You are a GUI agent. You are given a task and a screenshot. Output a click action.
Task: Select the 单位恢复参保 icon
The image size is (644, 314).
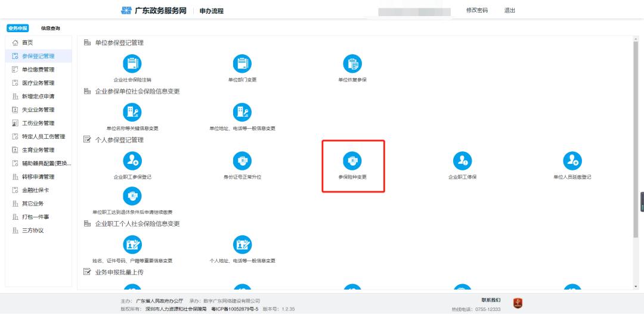pyautogui.click(x=352, y=64)
